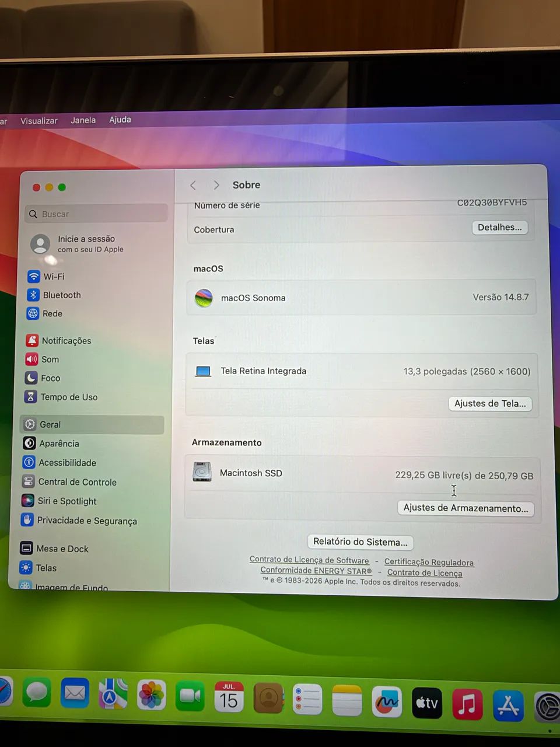Launch Contacts from the Dock
Image resolution: width=560 pixels, height=747 pixels.
point(269,698)
